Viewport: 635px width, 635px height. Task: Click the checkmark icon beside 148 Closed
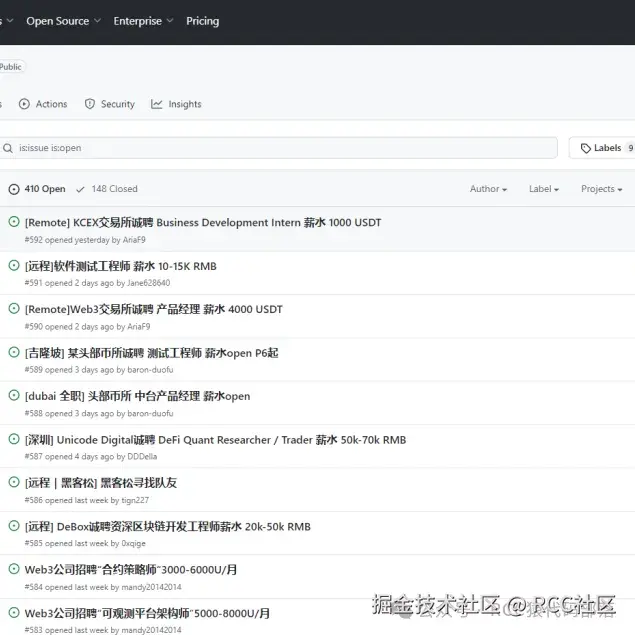tap(80, 189)
